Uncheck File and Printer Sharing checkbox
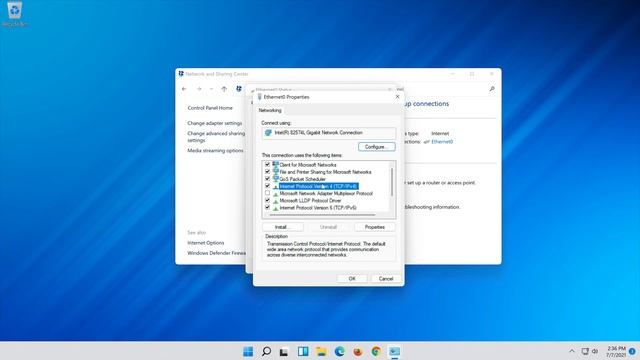Screen dimensions: 640x360 click(267, 172)
